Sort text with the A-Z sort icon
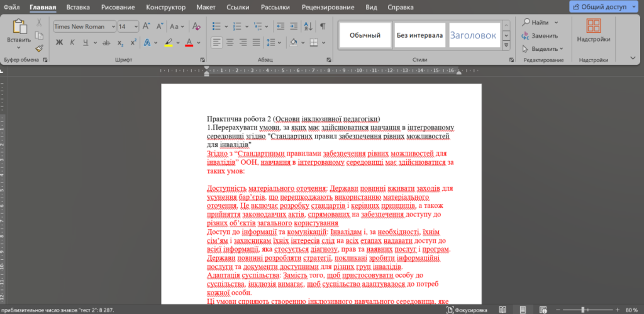This screenshot has height=314, width=644. [x=308, y=26]
